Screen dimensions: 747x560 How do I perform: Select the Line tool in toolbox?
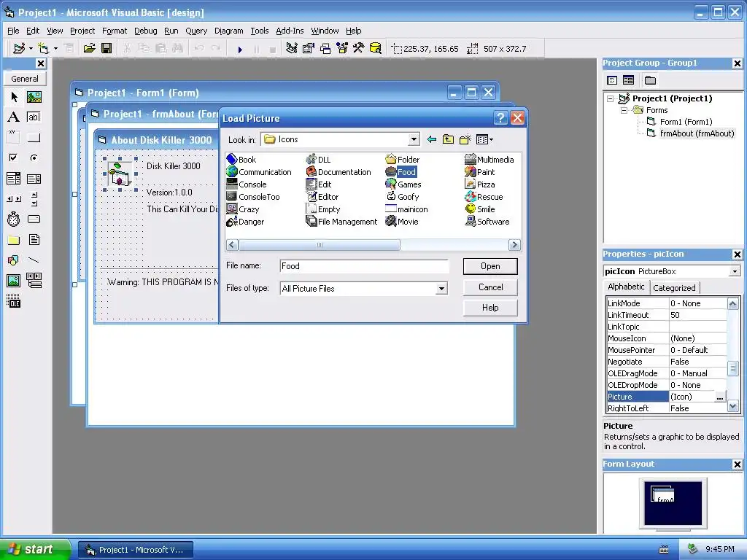pos(34,260)
